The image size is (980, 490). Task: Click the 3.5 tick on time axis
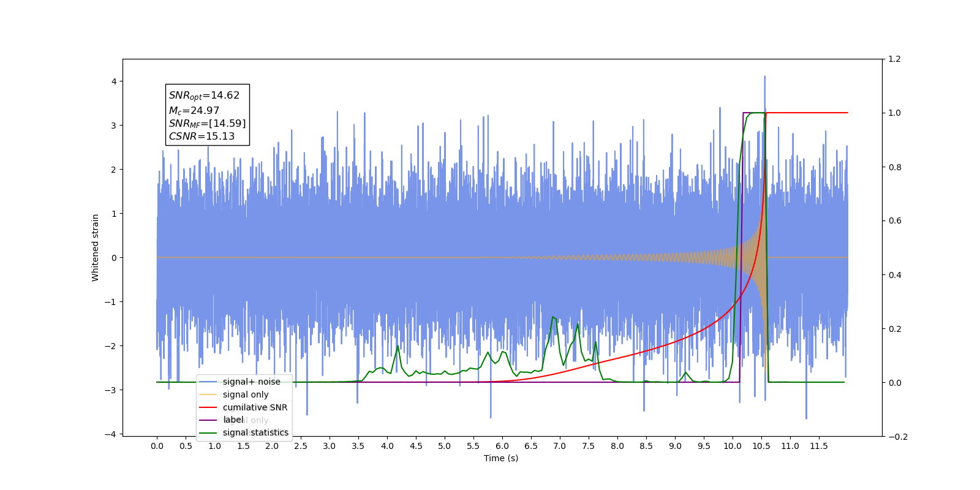pos(358,446)
